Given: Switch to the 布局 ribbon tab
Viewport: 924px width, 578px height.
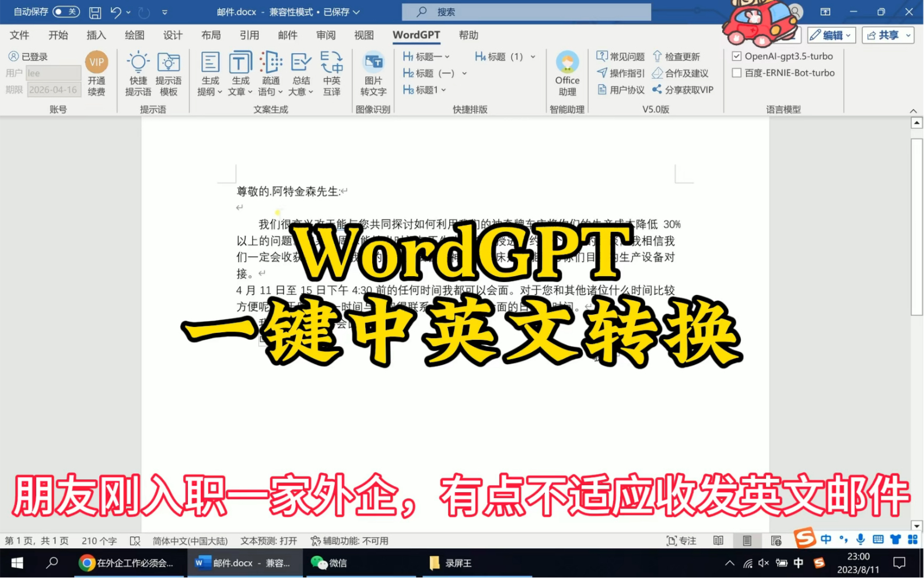Looking at the screenshot, I should (x=211, y=35).
